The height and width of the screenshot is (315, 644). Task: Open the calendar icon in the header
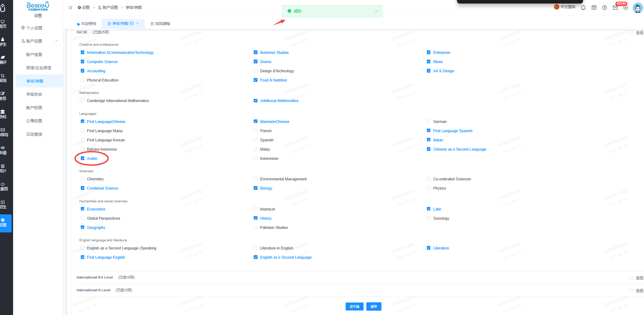tap(594, 7)
